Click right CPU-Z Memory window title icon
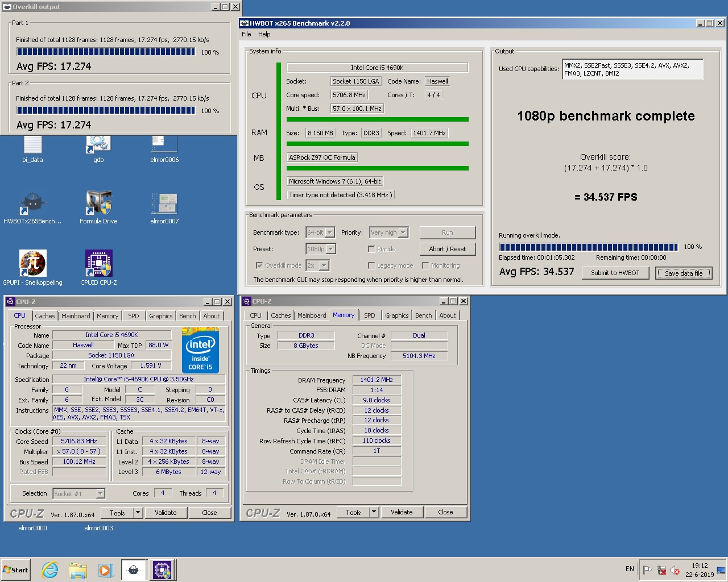 click(247, 301)
